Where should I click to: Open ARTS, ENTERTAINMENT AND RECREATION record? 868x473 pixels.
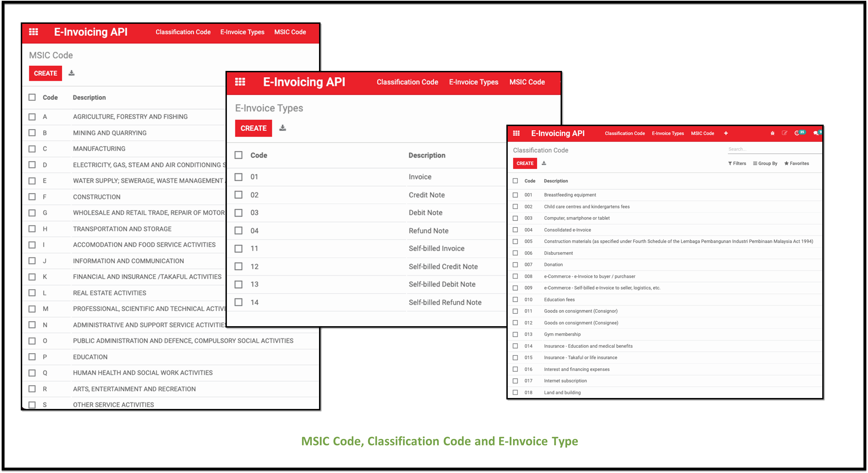134,389
